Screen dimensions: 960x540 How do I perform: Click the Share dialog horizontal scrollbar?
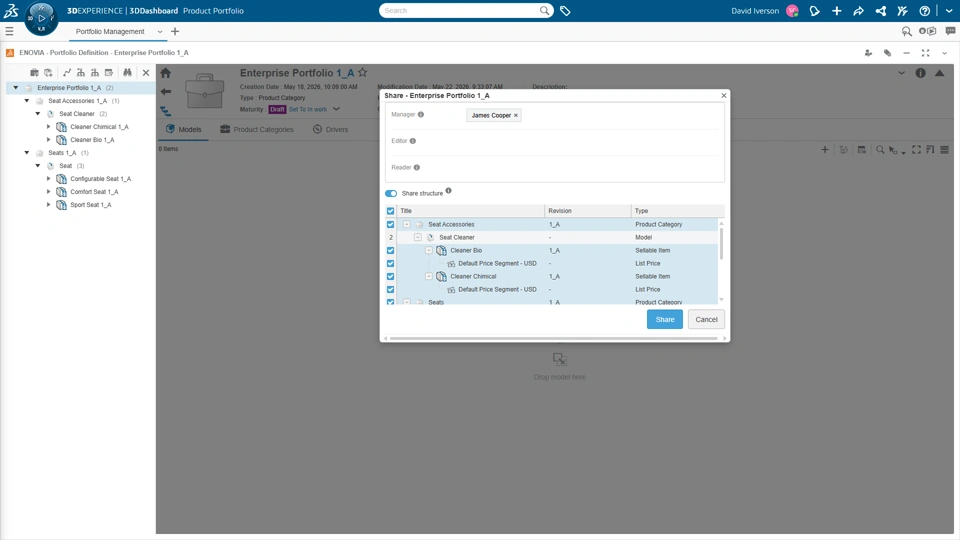point(553,338)
